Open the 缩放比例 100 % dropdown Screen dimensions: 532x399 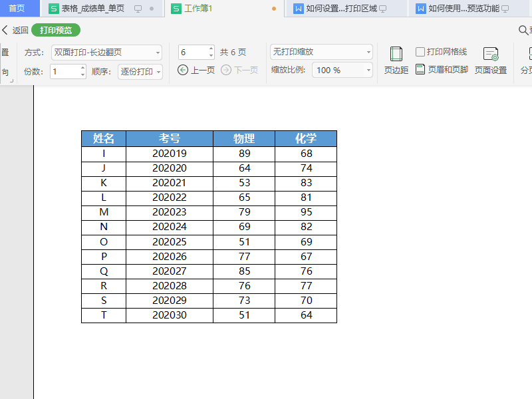(x=342, y=70)
